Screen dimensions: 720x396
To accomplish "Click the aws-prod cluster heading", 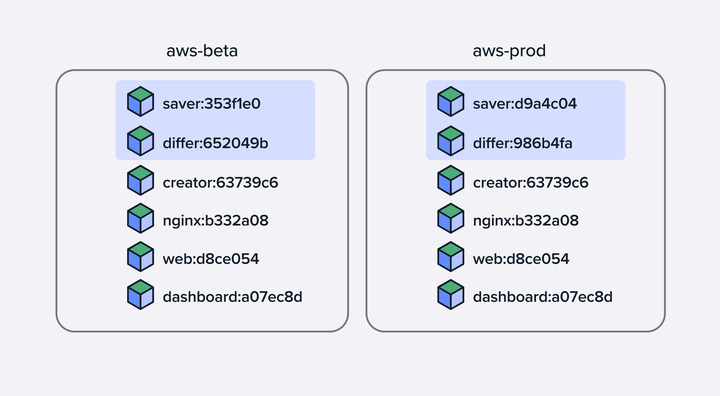I will [509, 51].
